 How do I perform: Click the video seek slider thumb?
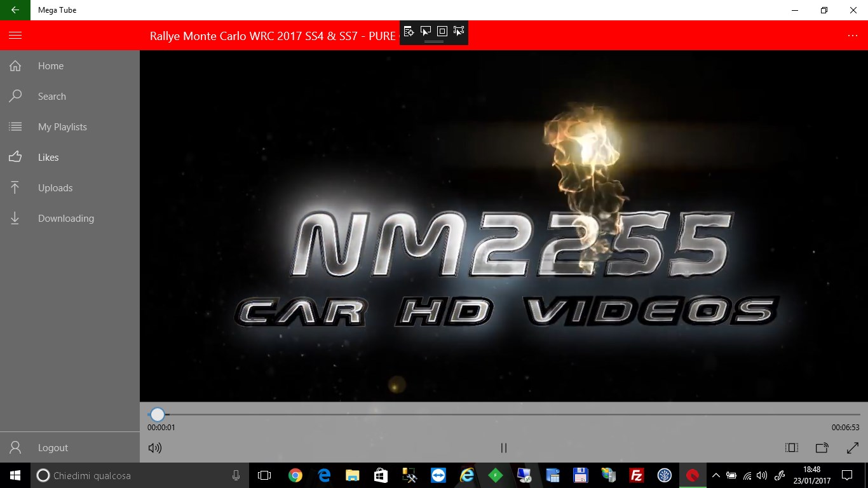pos(157,415)
